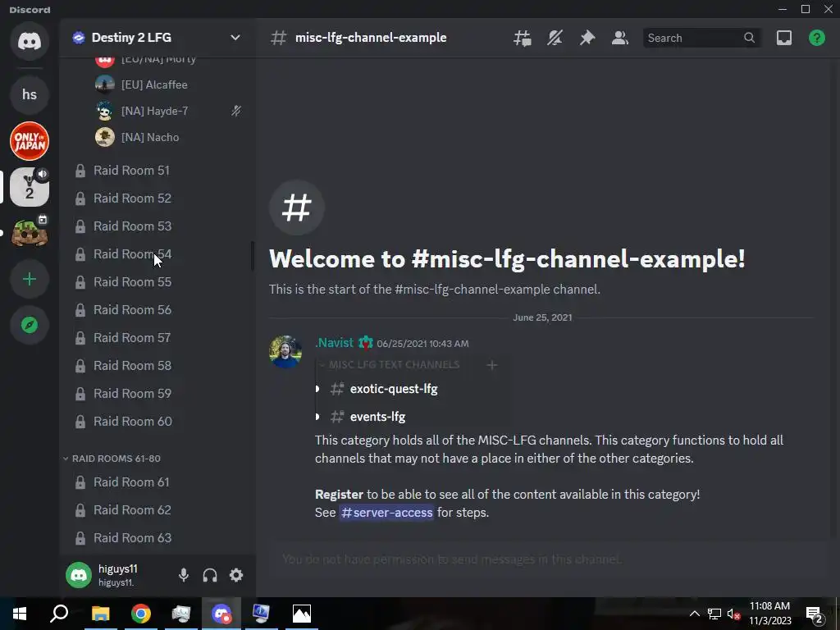Show hidden system tray icons
Image resolution: width=840 pixels, height=630 pixels.
694,614
